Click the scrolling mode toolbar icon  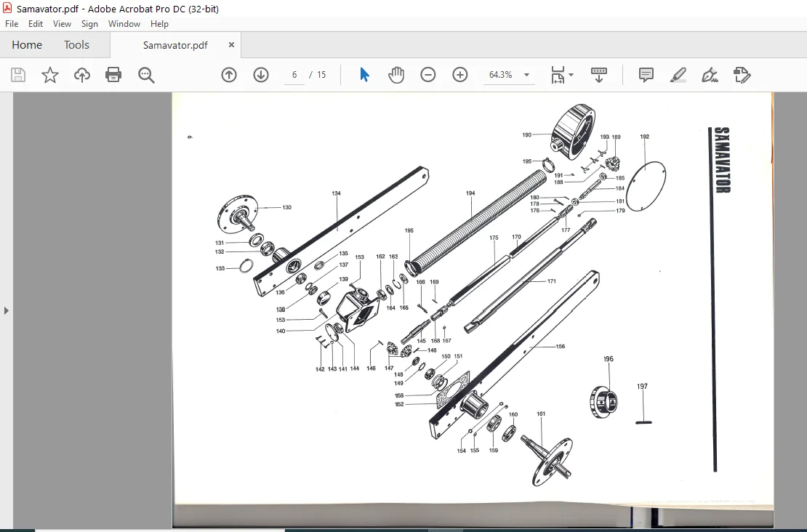coord(598,75)
